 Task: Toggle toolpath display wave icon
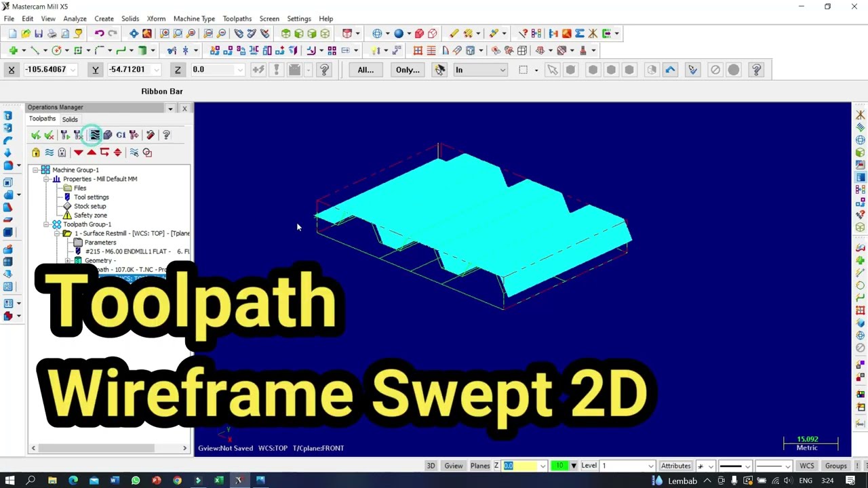coord(49,152)
